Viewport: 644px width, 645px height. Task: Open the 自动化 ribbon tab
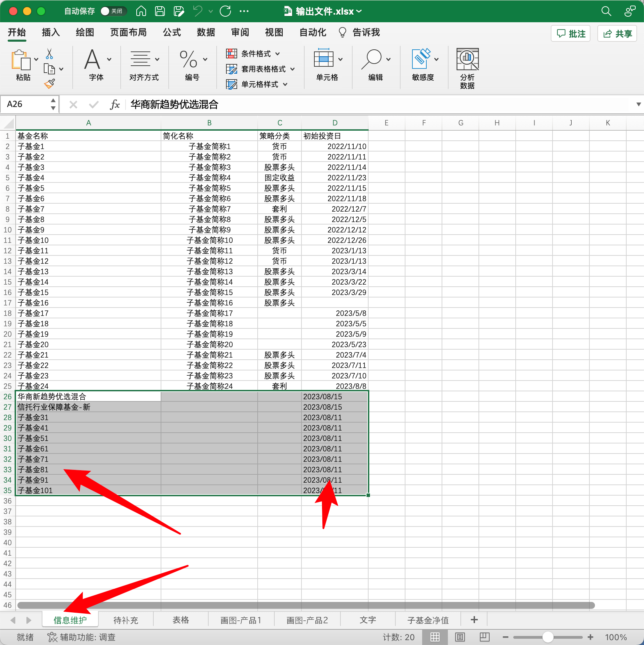(x=313, y=32)
